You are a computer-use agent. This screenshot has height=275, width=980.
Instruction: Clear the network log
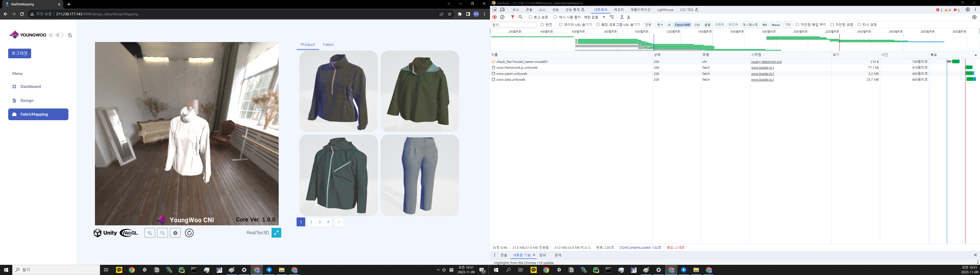pos(502,17)
